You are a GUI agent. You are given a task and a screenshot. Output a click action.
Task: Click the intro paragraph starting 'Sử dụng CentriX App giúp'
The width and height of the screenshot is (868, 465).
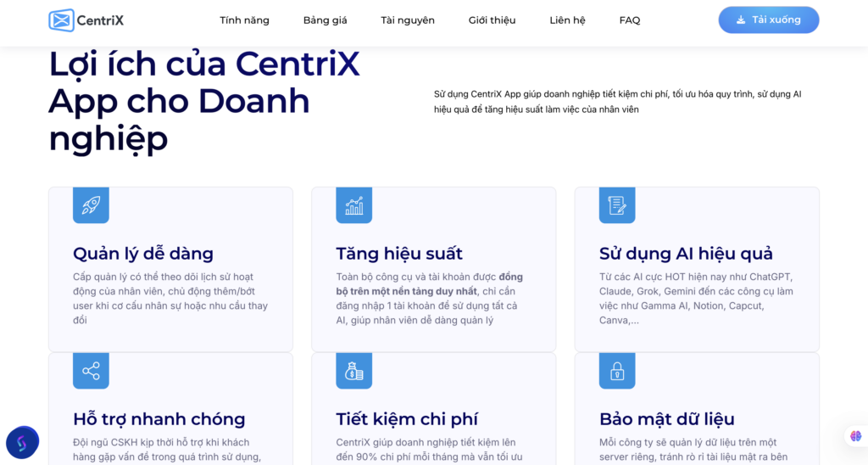point(617,102)
